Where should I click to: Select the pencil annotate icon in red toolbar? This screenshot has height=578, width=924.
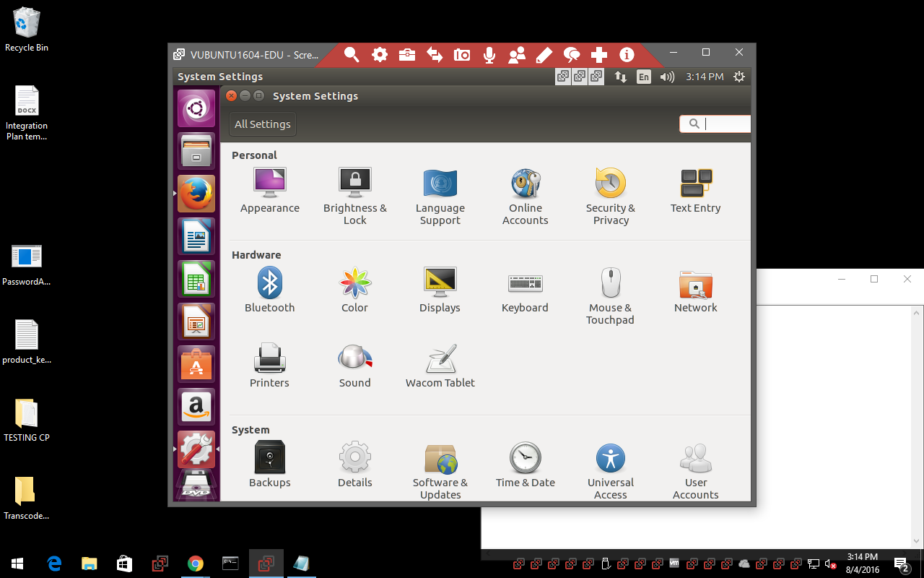pos(544,55)
